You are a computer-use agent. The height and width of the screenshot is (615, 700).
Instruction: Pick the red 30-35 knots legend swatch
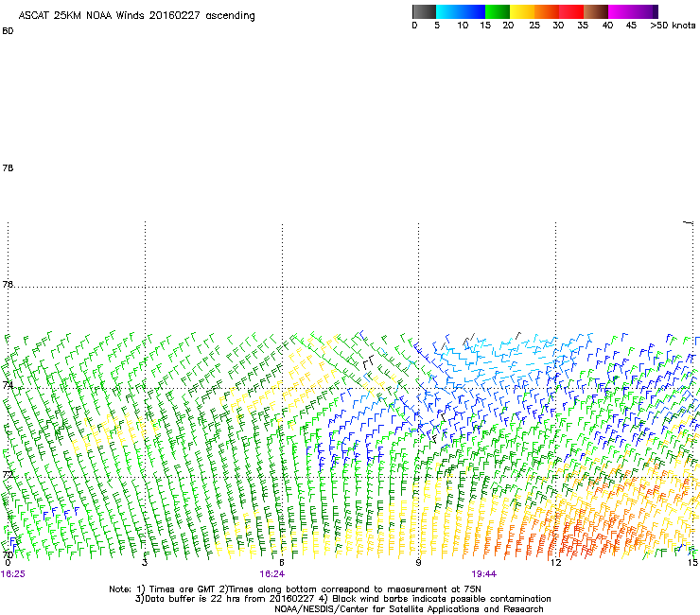(x=571, y=11)
